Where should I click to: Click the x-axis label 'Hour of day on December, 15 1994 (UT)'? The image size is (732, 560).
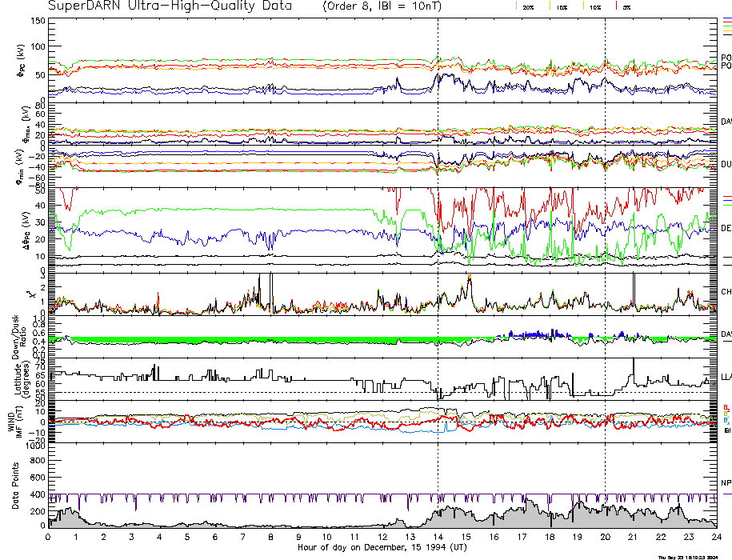tap(382, 547)
